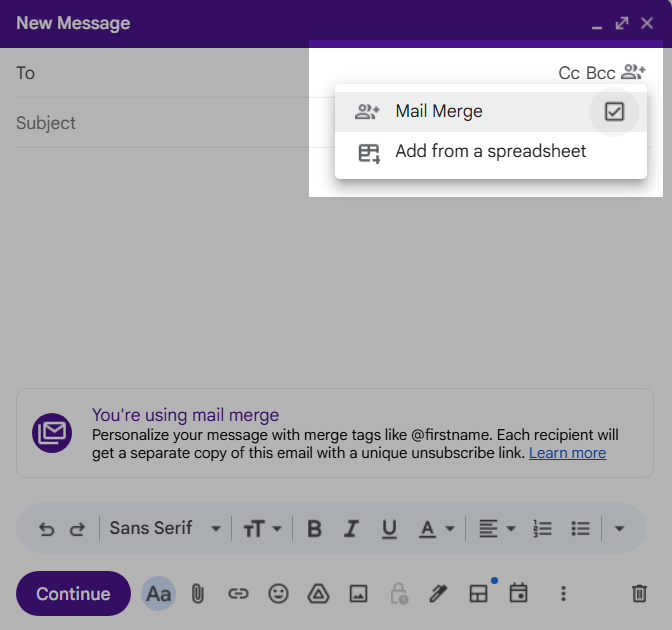Insert a link via chain icon
Viewport: 672px width, 630px height.
238,594
